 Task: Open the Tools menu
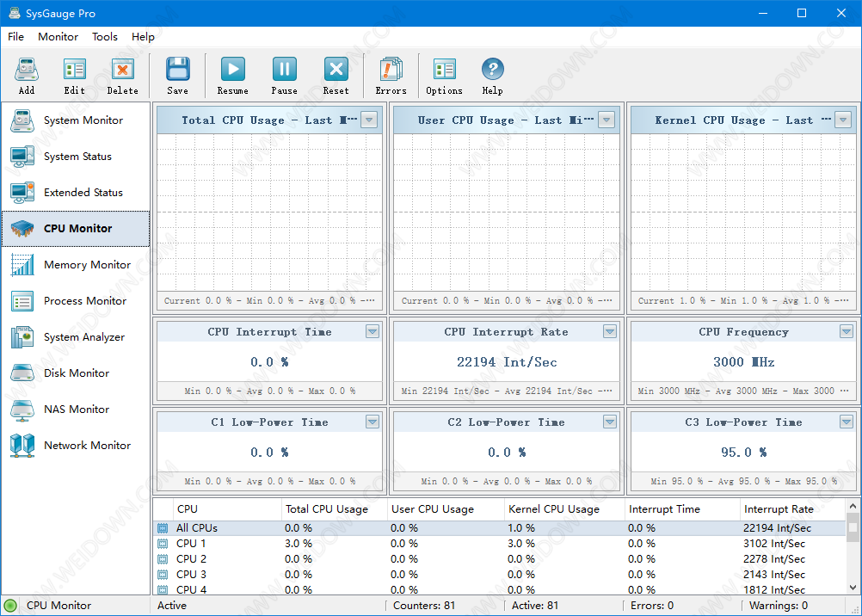104,37
